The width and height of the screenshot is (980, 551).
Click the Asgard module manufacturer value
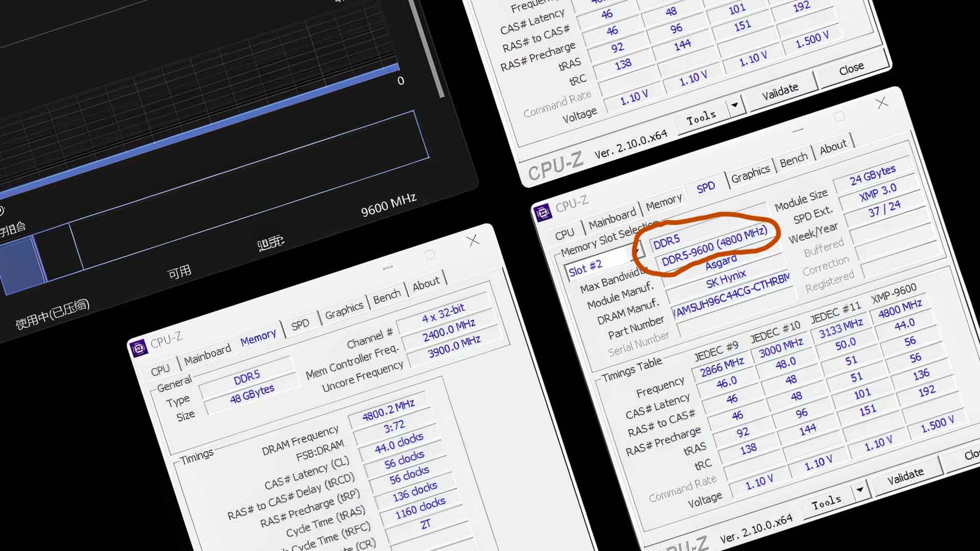coord(721,263)
